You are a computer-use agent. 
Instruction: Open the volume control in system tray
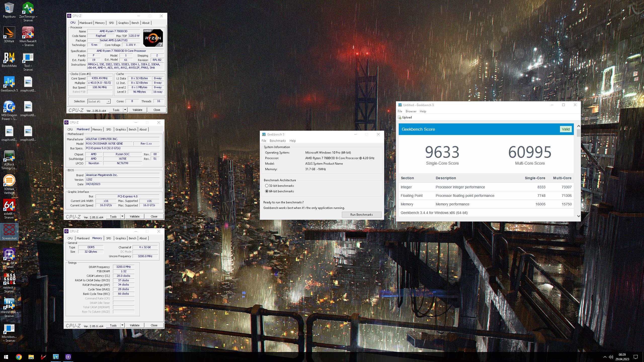[611, 357]
